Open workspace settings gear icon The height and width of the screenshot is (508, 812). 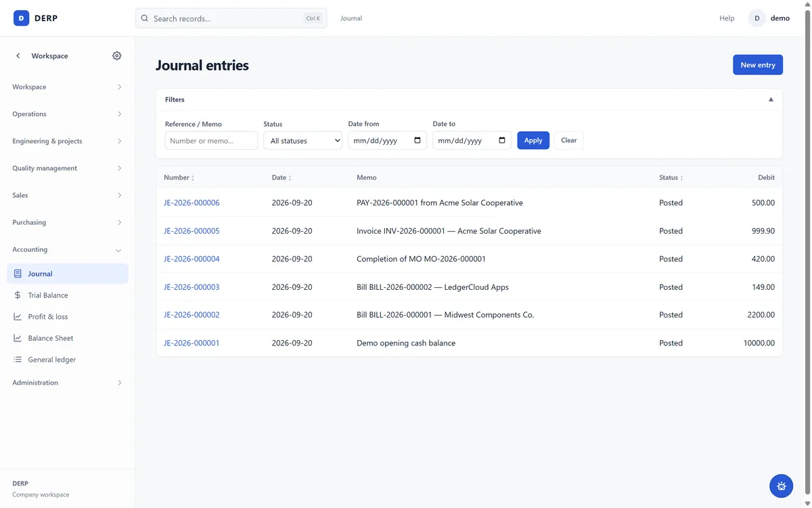pyautogui.click(x=117, y=56)
